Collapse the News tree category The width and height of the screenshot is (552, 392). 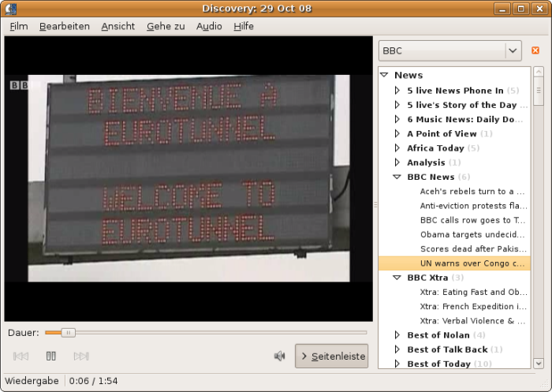coord(385,75)
